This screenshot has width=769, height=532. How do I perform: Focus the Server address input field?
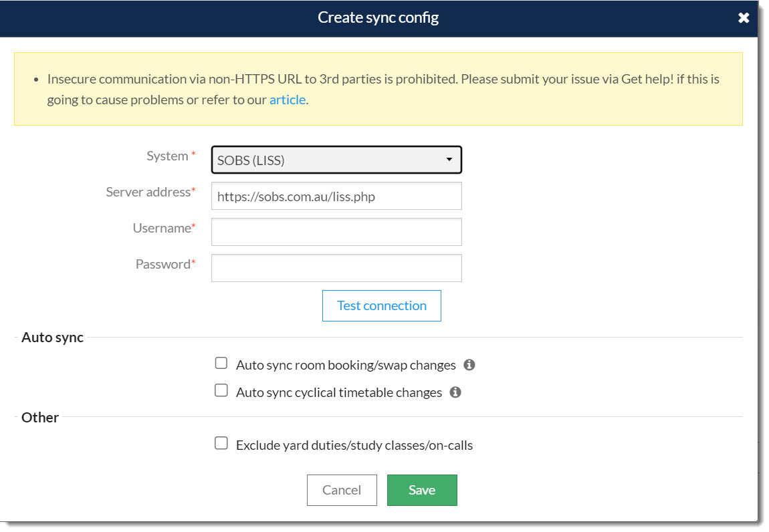[x=336, y=196]
